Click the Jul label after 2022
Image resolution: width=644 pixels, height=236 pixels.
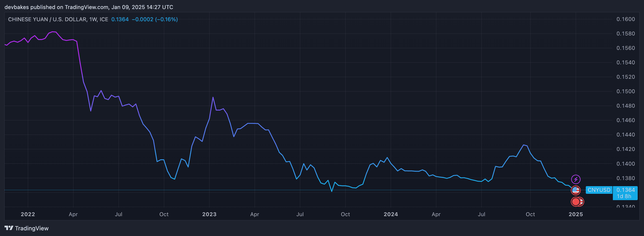point(118,214)
